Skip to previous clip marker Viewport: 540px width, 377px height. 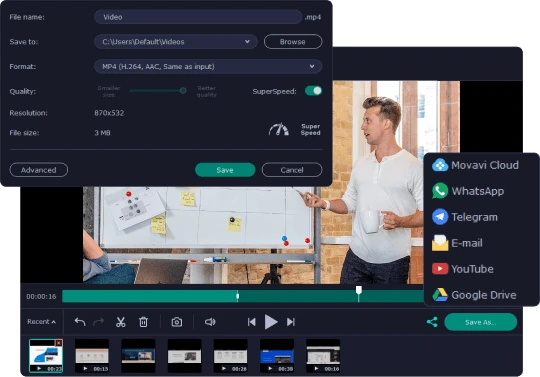tap(252, 322)
